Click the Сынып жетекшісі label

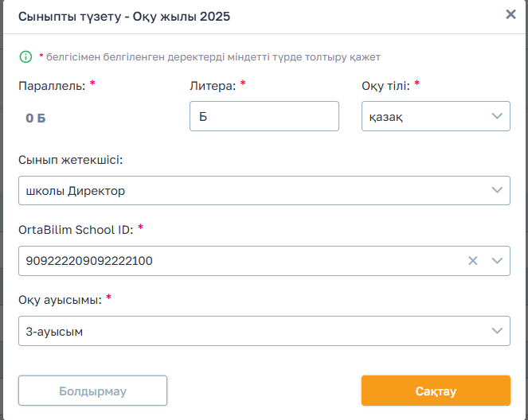click(x=70, y=160)
